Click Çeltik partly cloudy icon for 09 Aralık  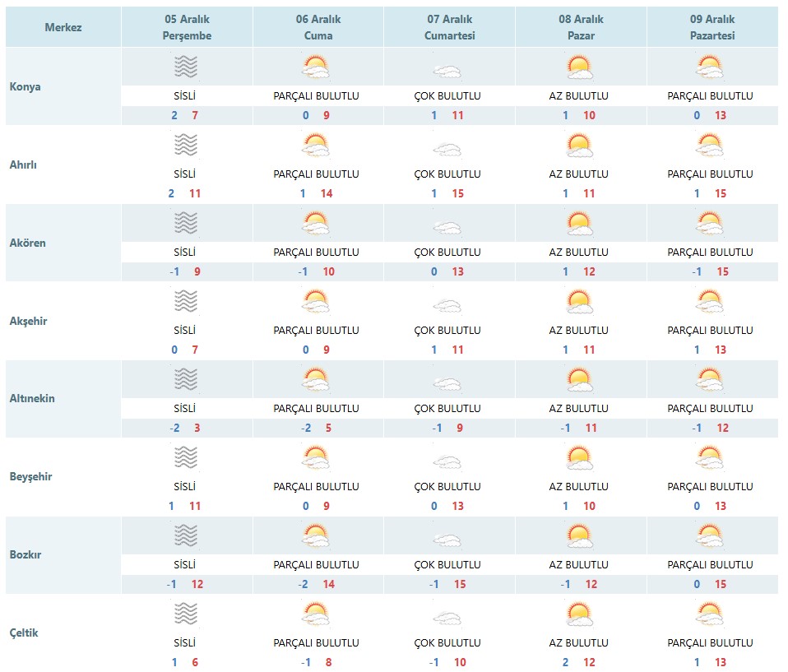[710, 614]
